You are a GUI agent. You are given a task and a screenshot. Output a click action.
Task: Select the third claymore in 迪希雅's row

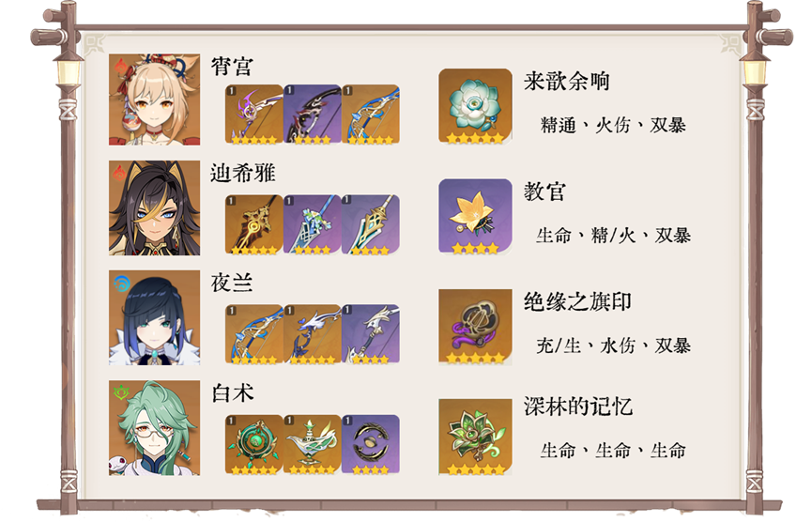(x=371, y=224)
